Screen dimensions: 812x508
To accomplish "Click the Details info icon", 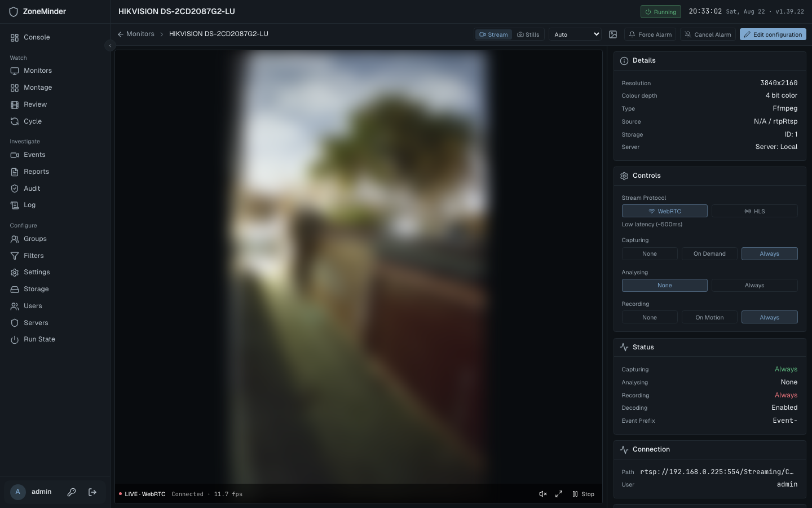I will 624,61.
